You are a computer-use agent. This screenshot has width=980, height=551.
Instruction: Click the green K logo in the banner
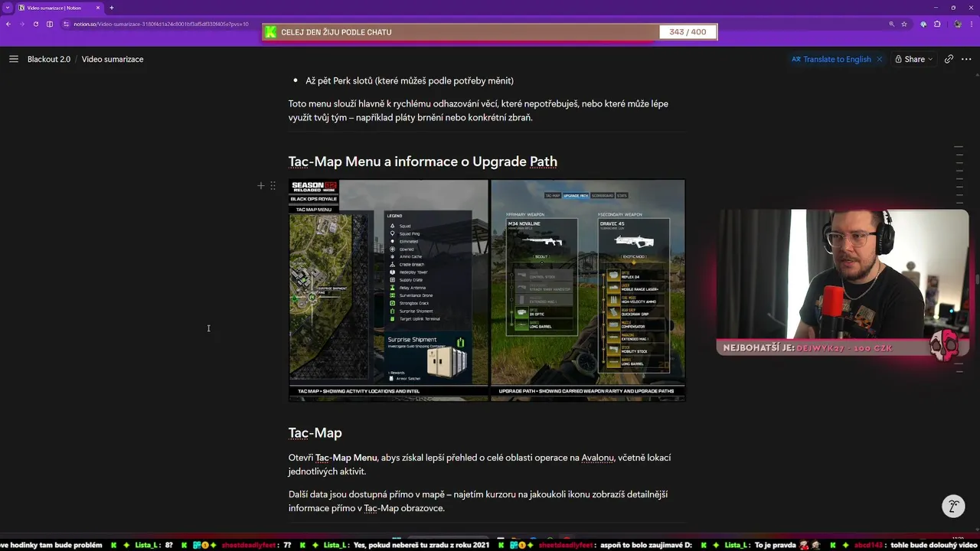pyautogui.click(x=270, y=32)
